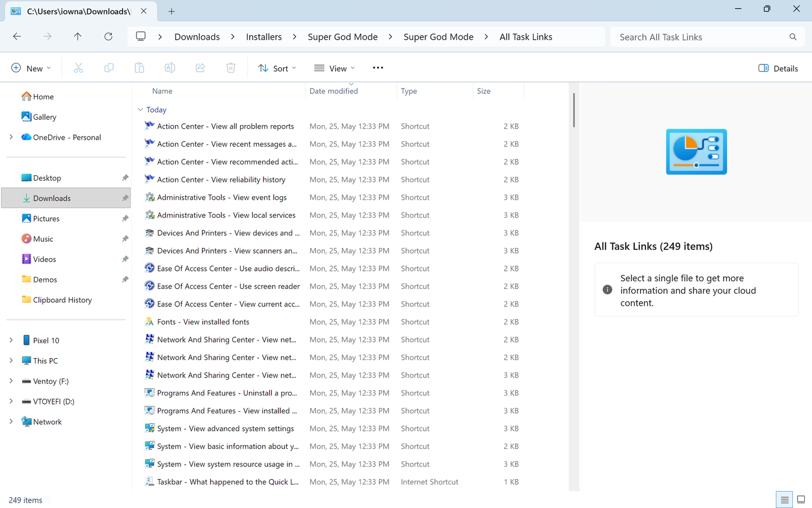The image size is (812, 508).
Task: Click the Fonts - View installed fonts icon
Action: point(150,322)
